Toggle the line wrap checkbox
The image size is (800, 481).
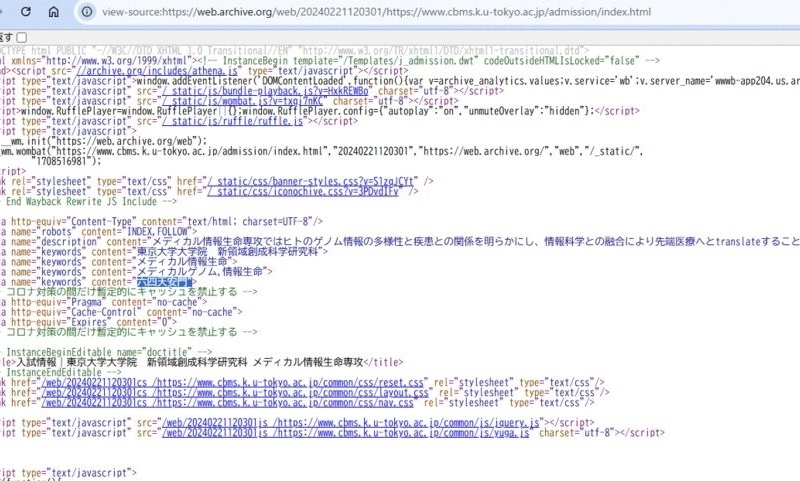(x=21, y=37)
